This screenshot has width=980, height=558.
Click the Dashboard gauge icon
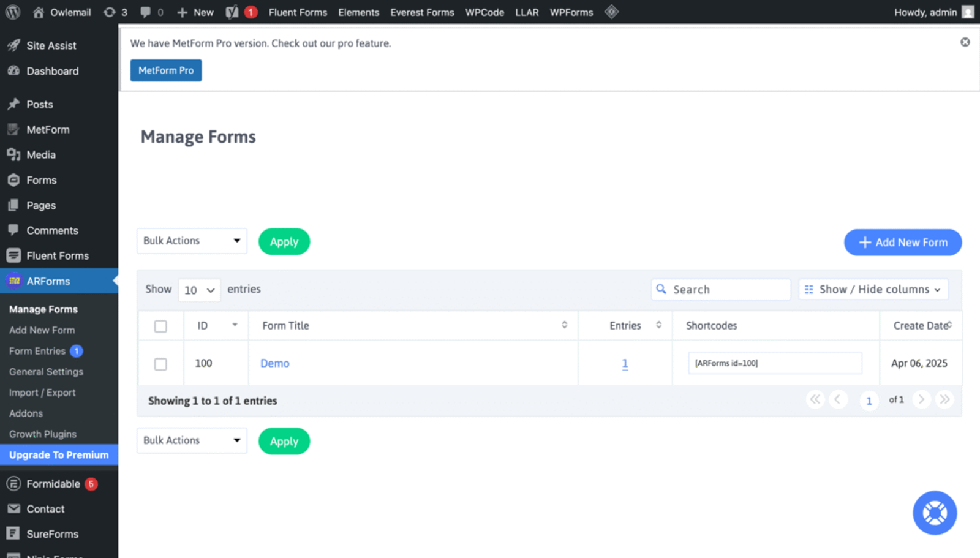click(x=13, y=71)
